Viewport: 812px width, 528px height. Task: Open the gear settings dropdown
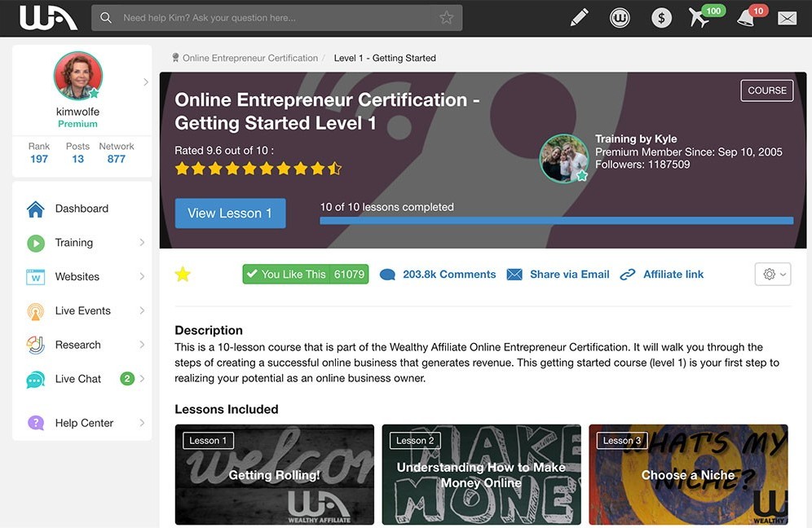coord(773,274)
